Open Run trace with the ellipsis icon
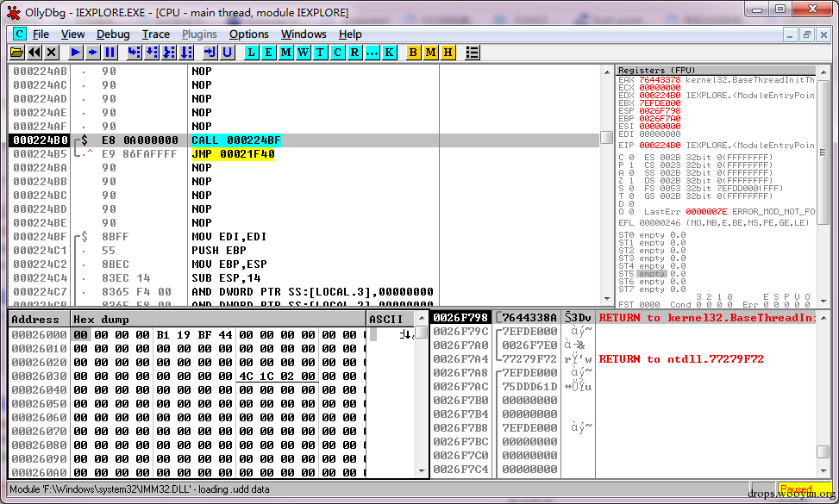The width and height of the screenshot is (839, 504). coord(372,53)
